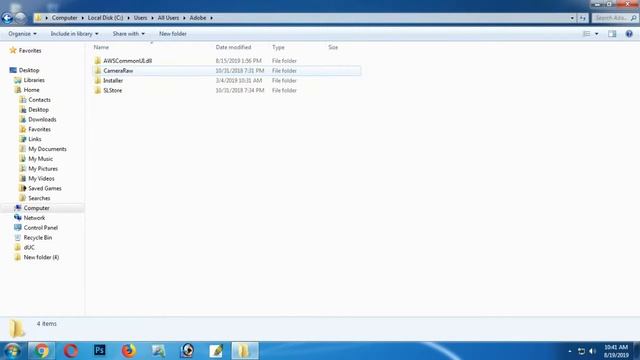Go back with the Back arrow button
This screenshot has width=640, height=360.
coord(7,18)
